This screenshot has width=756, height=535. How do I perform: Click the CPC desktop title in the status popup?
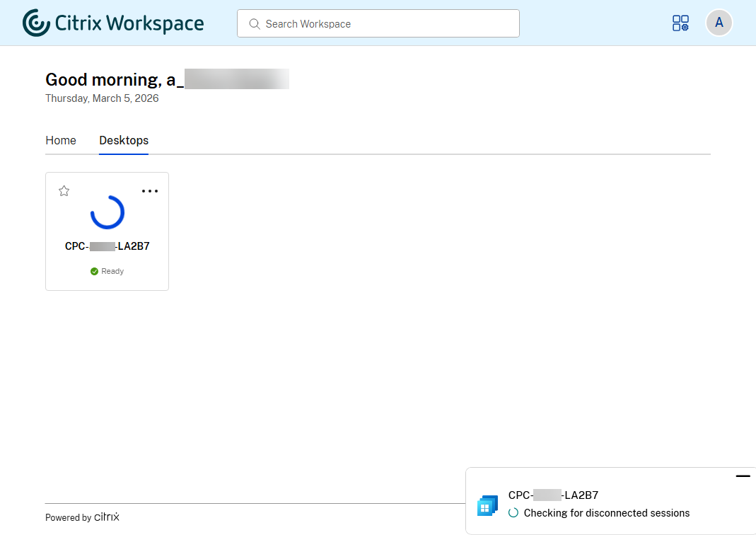click(x=553, y=495)
